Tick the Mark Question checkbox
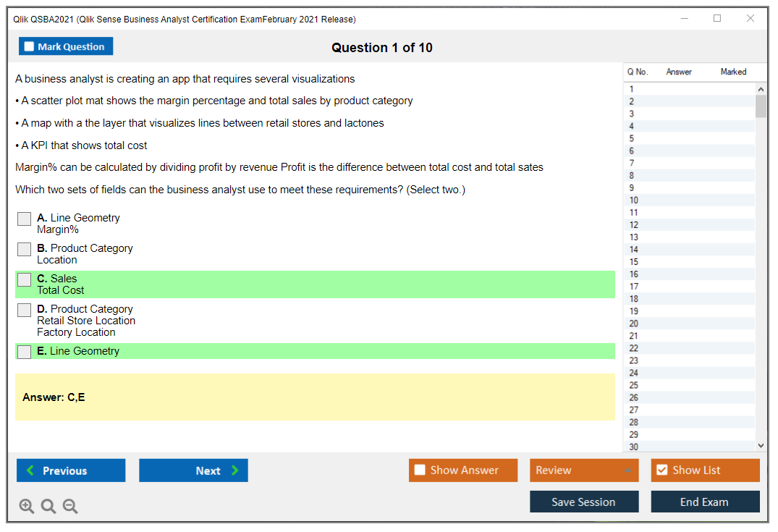 point(30,47)
